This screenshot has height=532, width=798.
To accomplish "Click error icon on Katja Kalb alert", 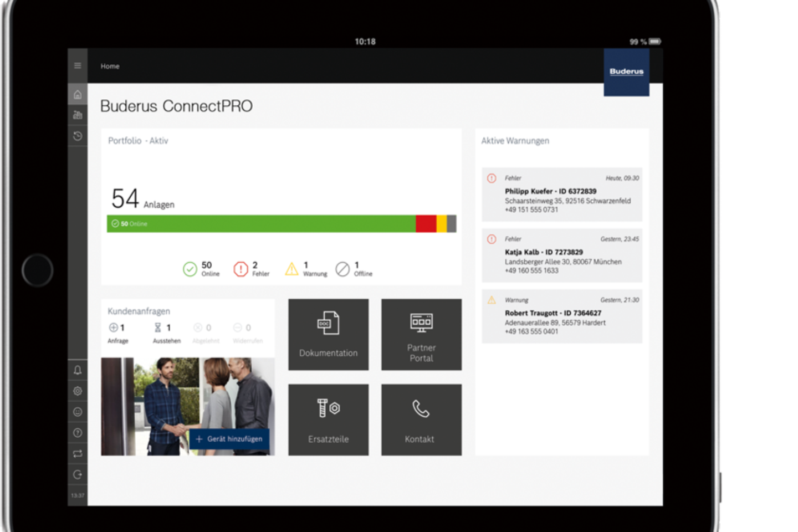I will pos(492,239).
